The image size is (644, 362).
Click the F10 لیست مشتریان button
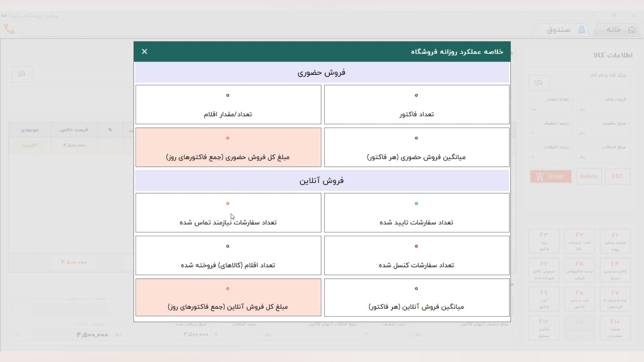coord(615,328)
